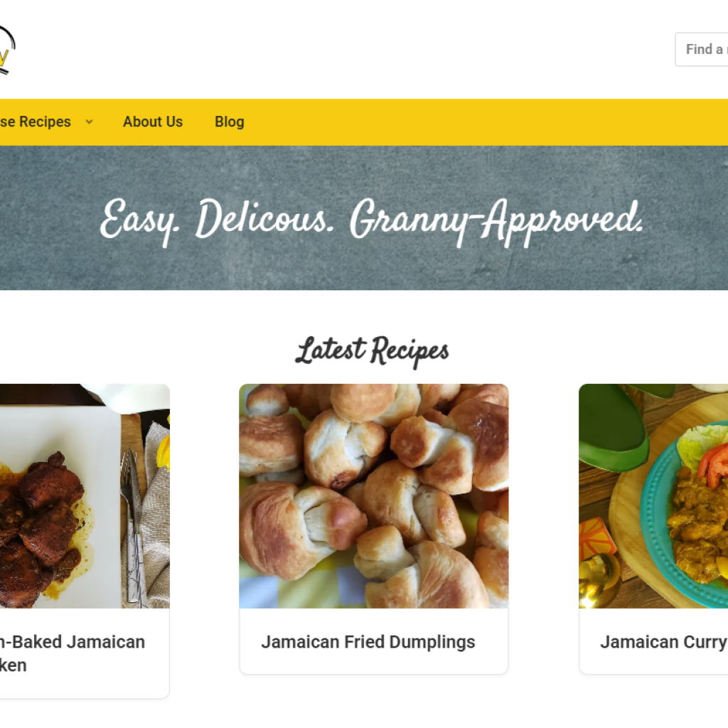Click the Oven-Baked Jamaican Chicken title
The image size is (728, 728).
[x=73, y=653]
